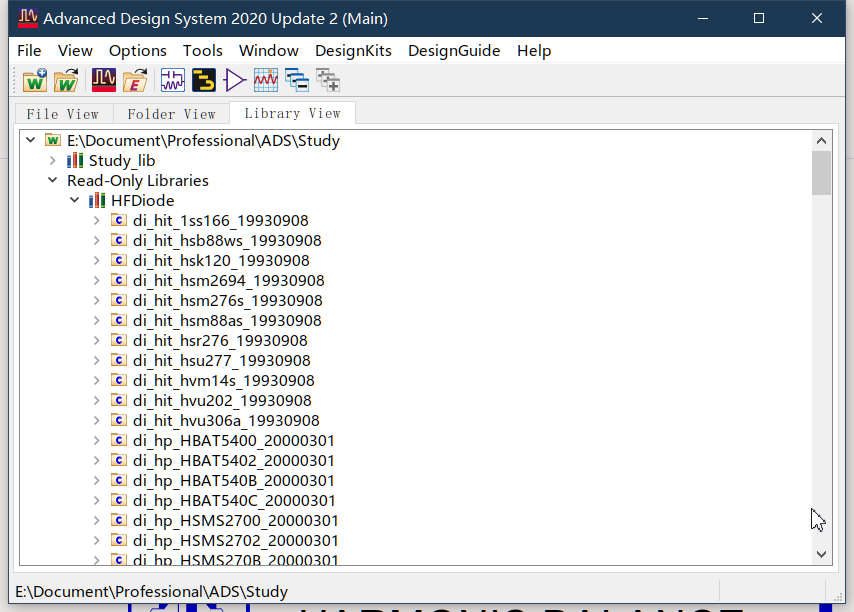Open the DesignGuide menu

coord(454,51)
